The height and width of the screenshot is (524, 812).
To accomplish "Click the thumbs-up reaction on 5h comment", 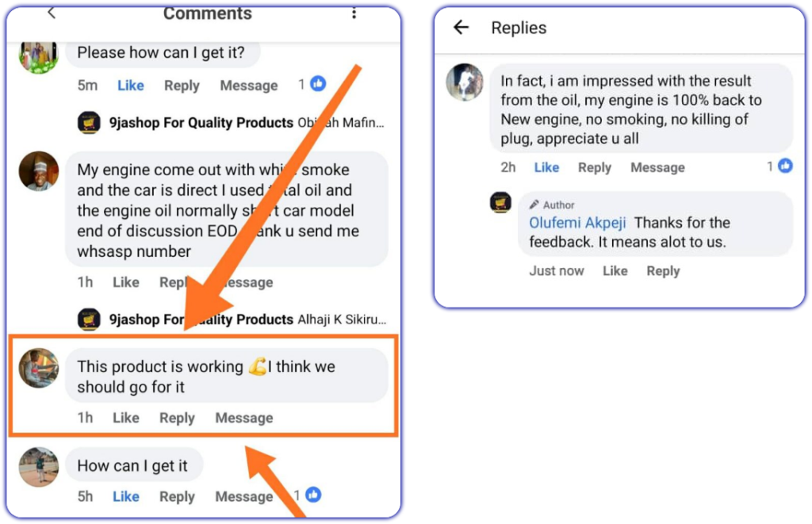I will [313, 495].
